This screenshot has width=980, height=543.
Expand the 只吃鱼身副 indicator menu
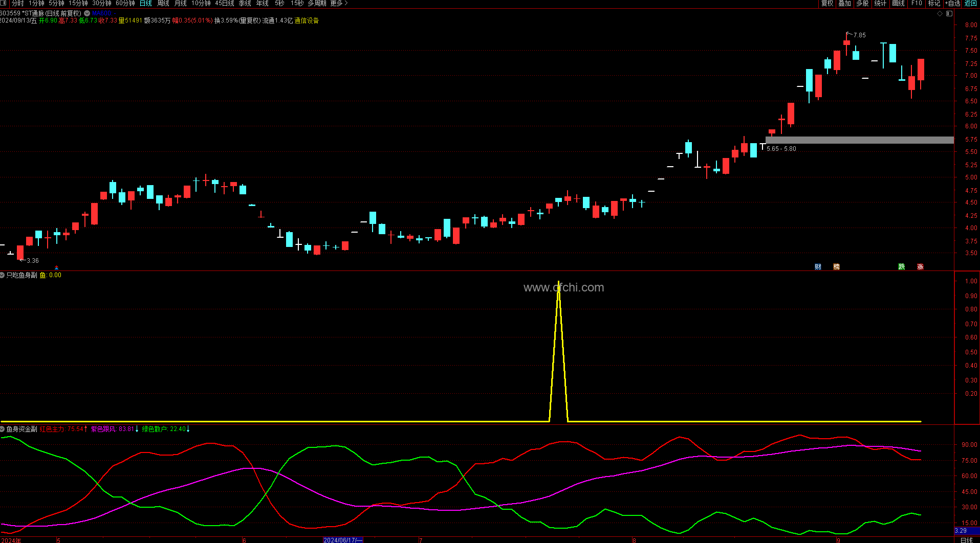pyautogui.click(x=3, y=275)
